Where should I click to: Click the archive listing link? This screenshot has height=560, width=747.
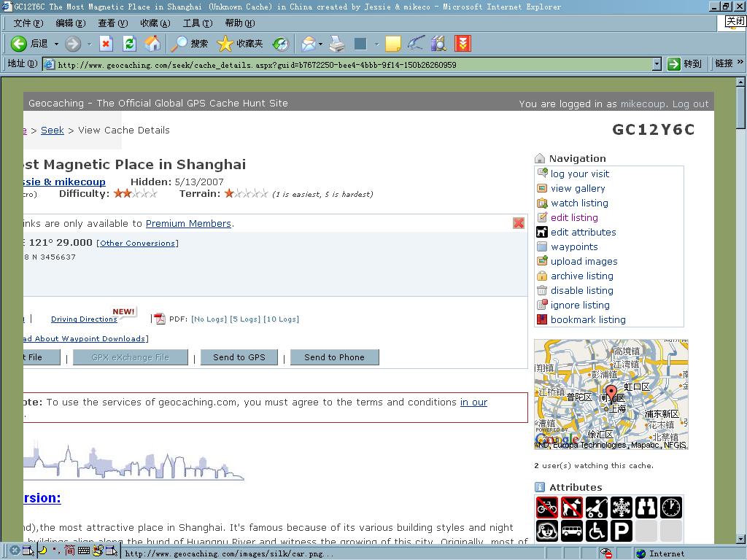click(581, 276)
